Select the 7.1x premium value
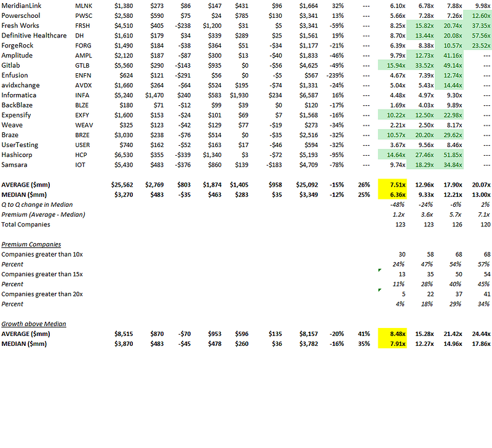This screenshot has width=492, height=448. tap(483, 214)
